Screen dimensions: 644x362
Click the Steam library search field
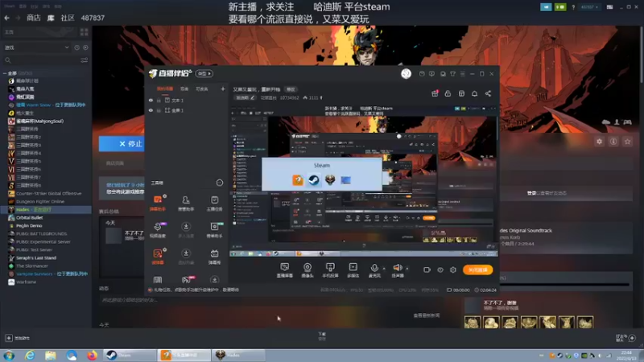point(41,60)
